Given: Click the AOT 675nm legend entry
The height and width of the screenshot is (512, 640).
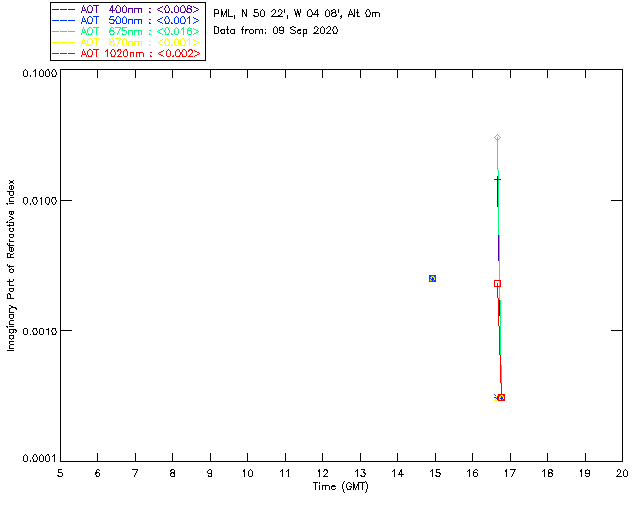Looking at the screenshot, I should point(126,31).
